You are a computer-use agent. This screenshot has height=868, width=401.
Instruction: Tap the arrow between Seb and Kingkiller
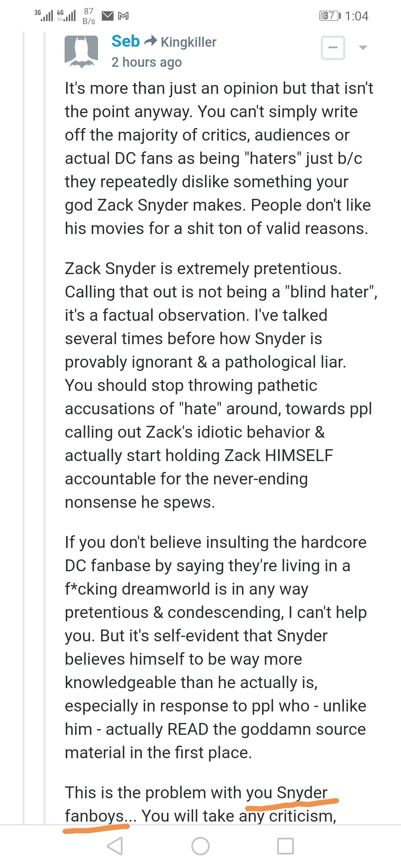[x=150, y=41]
